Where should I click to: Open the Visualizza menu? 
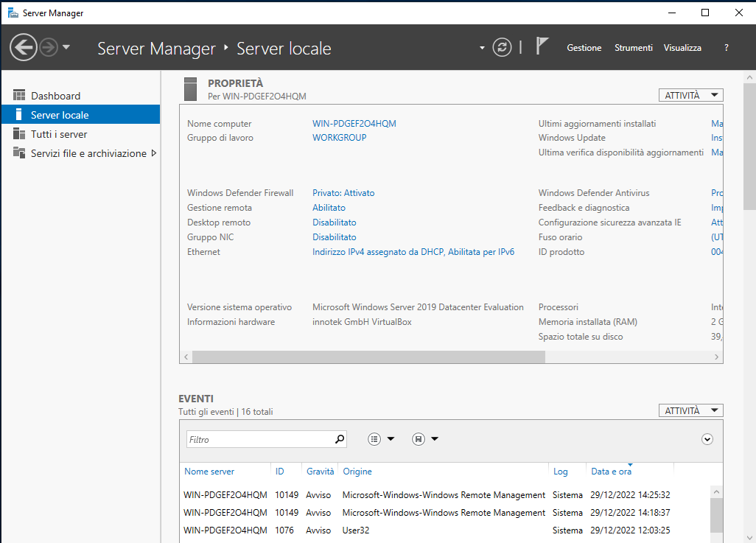point(682,48)
